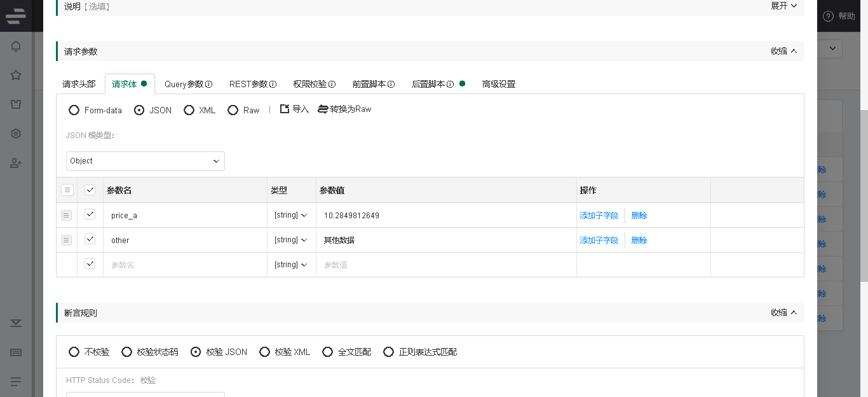Click the add user icon in sidebar
Screen dimensions: 868x397
[16, 163]
